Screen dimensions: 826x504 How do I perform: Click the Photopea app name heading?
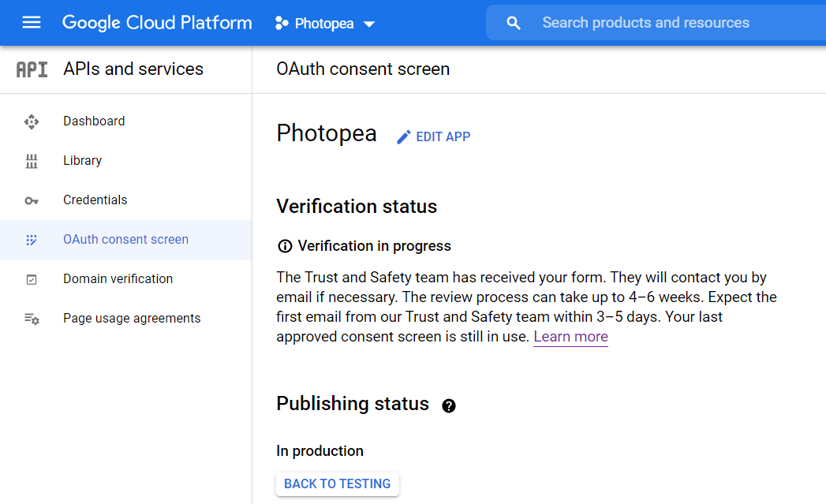coord(327,133)
